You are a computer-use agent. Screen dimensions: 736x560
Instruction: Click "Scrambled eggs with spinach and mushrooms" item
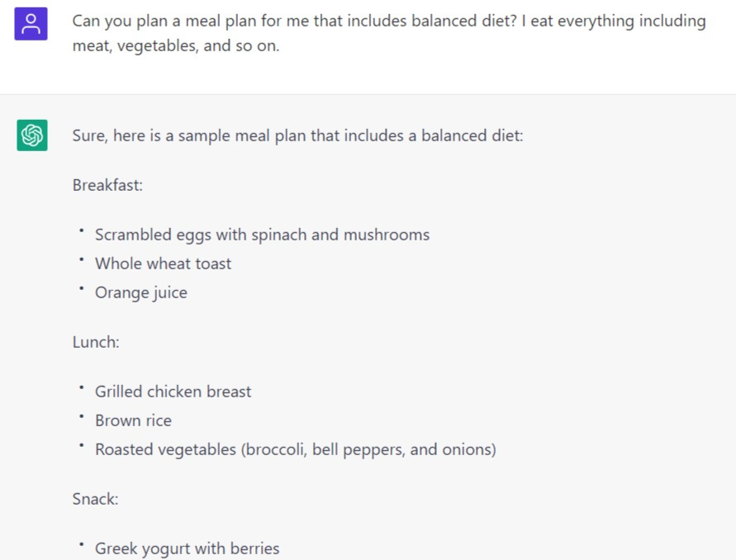[x=262, y=235]
